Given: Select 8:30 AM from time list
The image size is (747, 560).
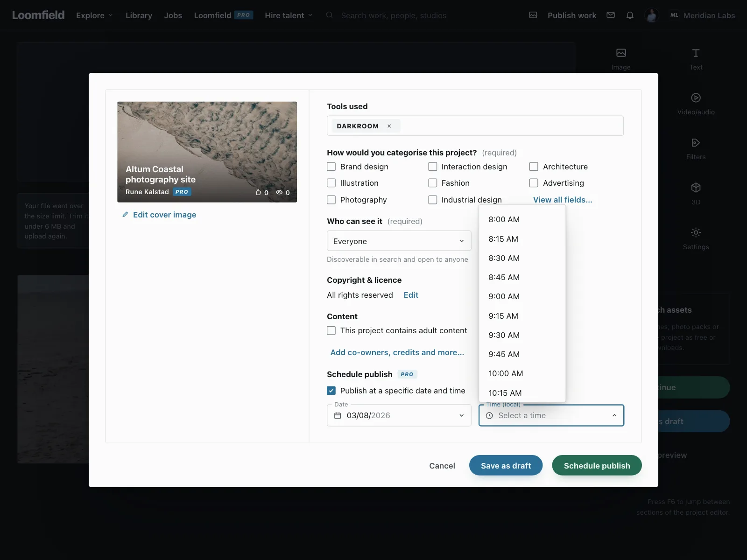Looking at the screenshot, I should [x=522, y=258].
